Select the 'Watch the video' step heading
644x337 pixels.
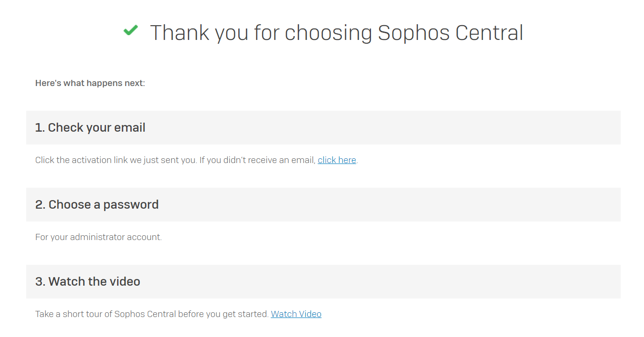(88, 281)
